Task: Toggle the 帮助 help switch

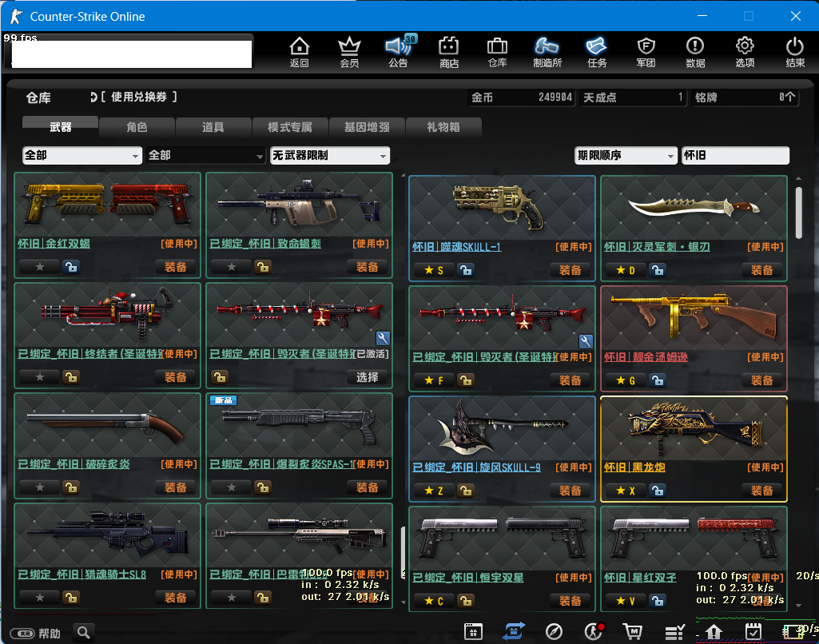Action: click(x=22, y=634)
